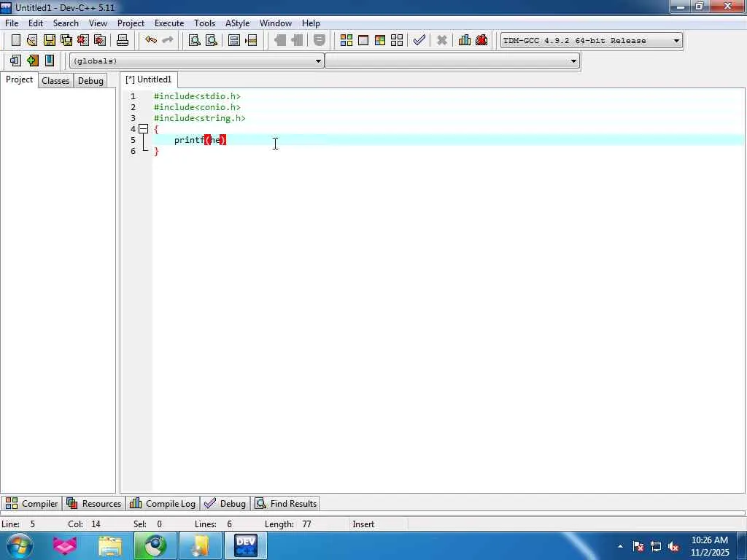
Task: Open the View menu
Action: [98, 23]
